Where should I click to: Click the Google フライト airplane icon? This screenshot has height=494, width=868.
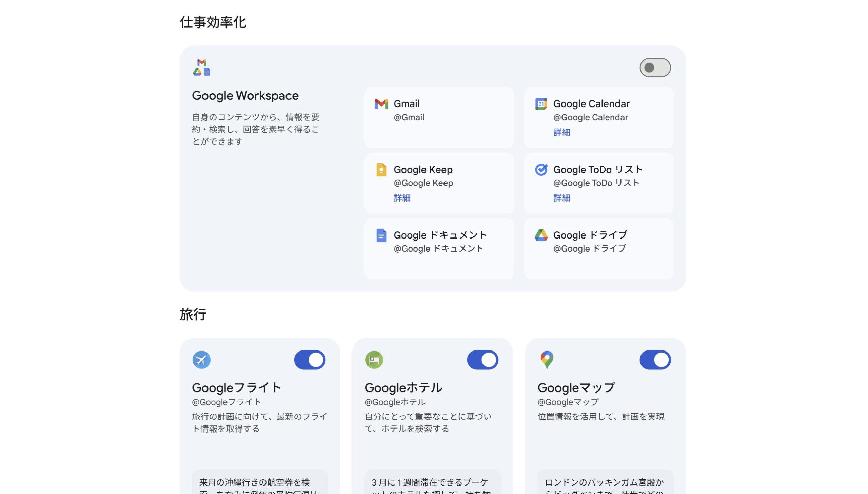[201, 360]
